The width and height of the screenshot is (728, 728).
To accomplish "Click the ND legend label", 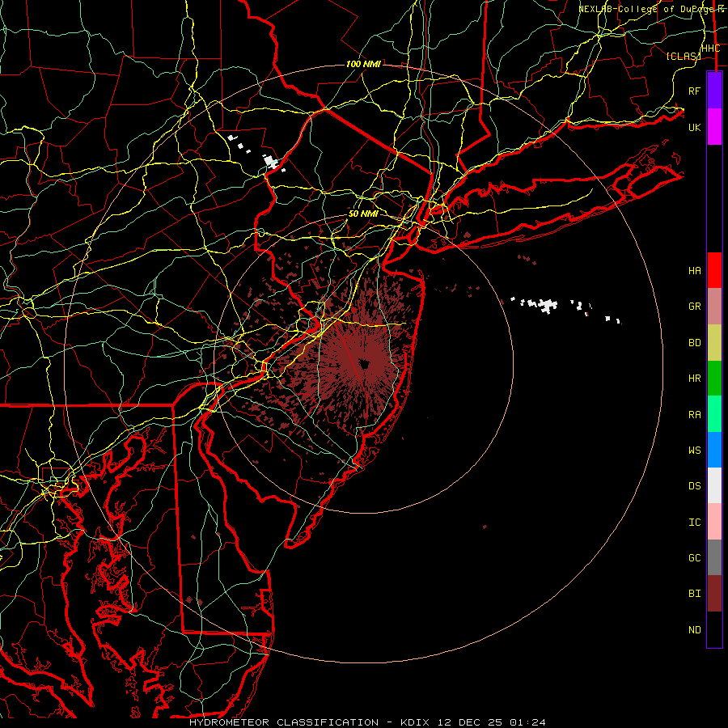I will (x=694, y=630).
